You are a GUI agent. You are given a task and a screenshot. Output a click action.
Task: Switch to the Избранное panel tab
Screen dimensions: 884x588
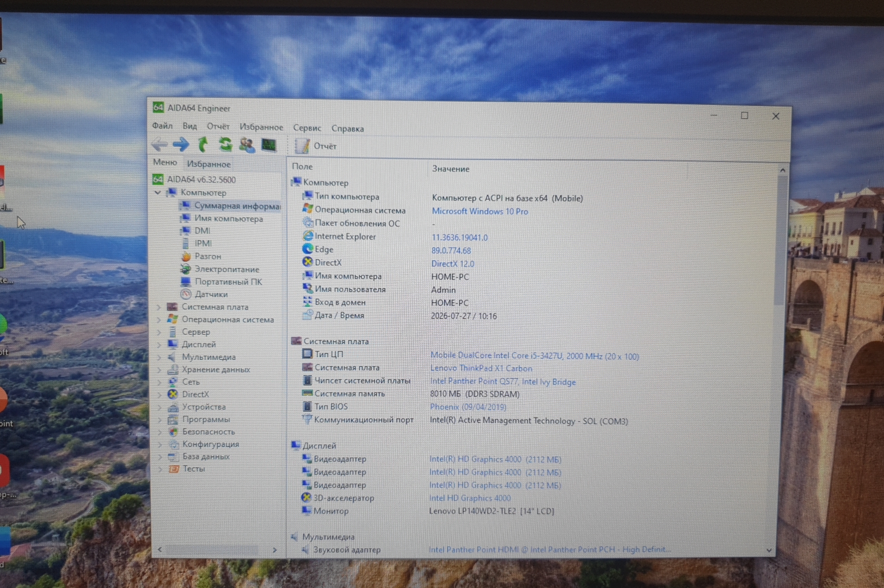(x=208, y=164)
